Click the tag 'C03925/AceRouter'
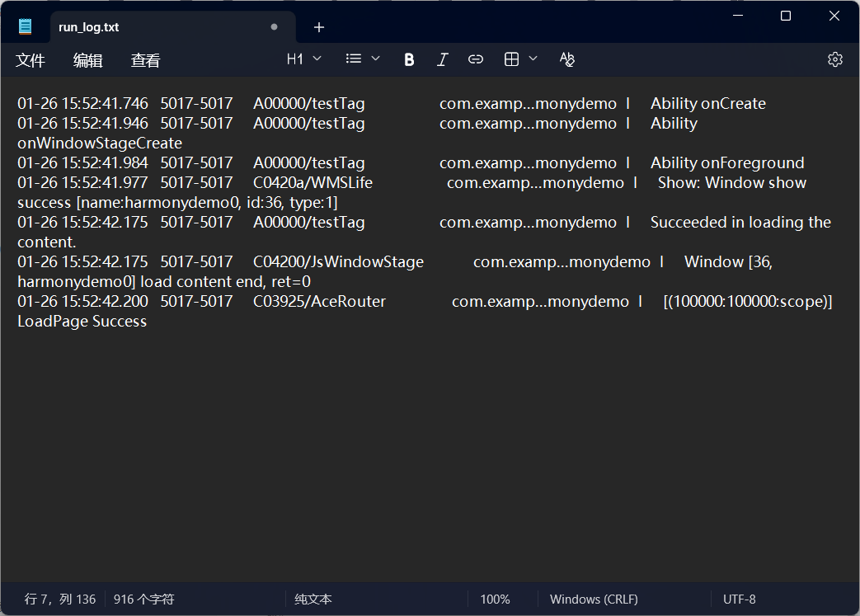860x616 pixels. tap(319, 301)
